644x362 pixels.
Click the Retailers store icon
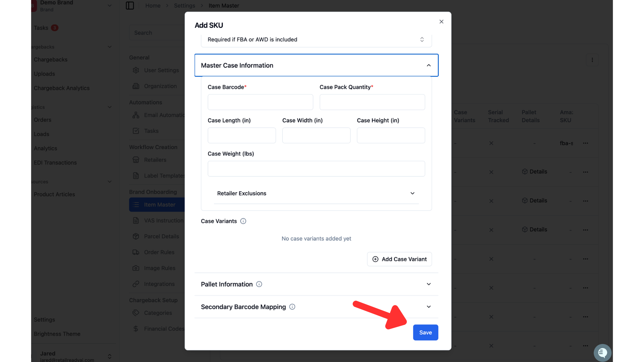click(136, 160)
